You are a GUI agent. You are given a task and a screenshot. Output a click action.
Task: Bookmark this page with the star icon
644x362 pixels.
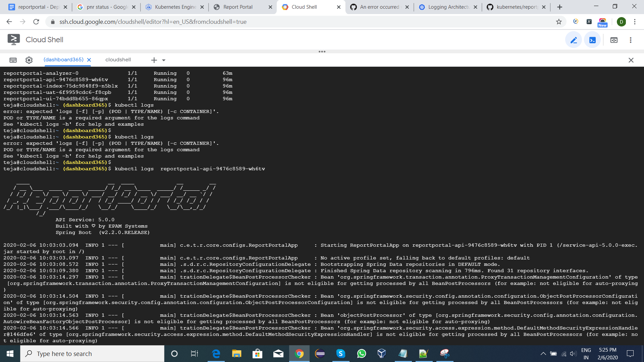coord(559,21)
